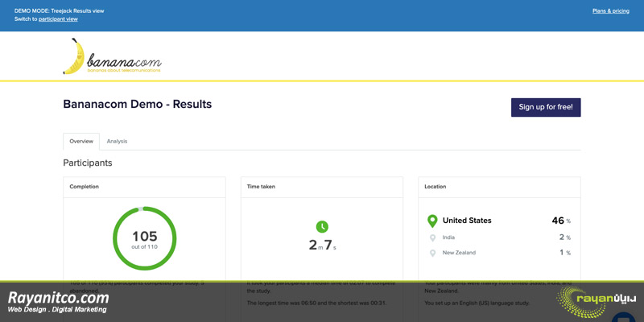Click the Bananacom Demo - Results heading

[x=138, y=105]
